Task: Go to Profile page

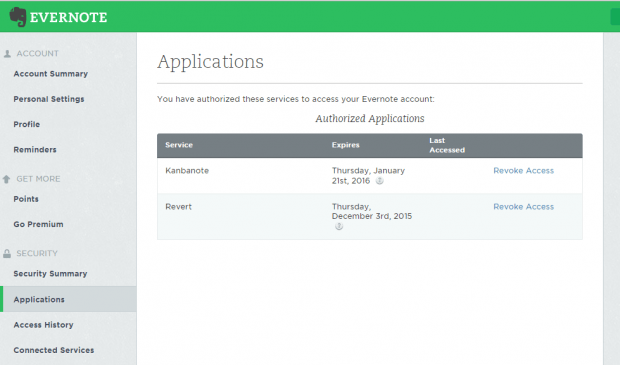Action: (26, 124)
